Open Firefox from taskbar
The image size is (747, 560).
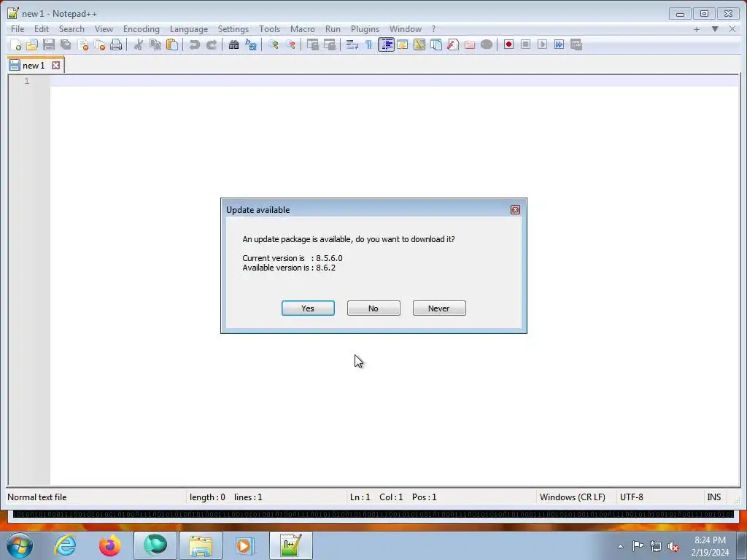coord(109,545)
